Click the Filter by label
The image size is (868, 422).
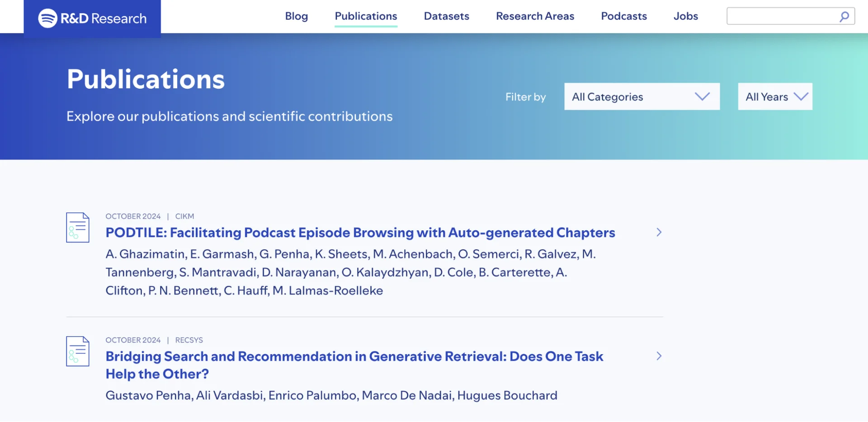tap(526, 97)
